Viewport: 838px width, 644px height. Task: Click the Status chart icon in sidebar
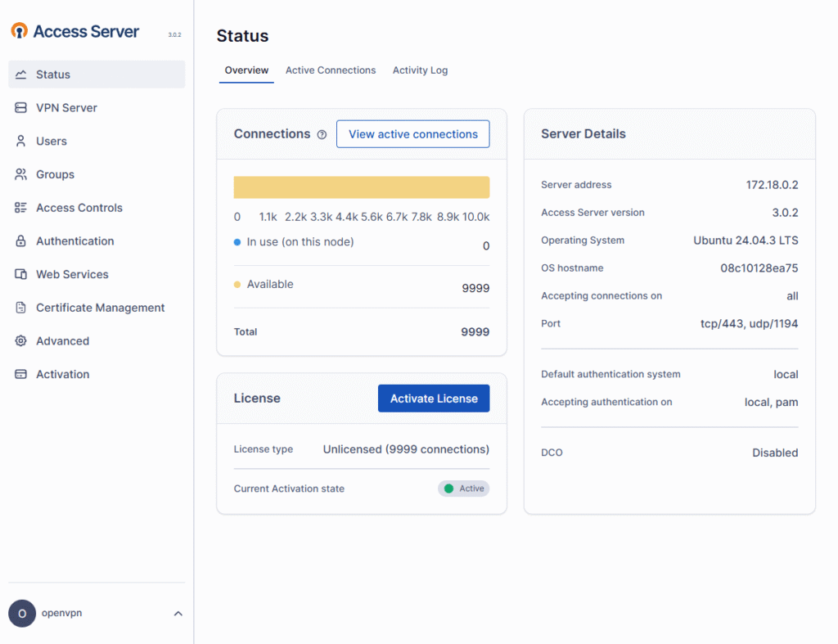(21, 74)
